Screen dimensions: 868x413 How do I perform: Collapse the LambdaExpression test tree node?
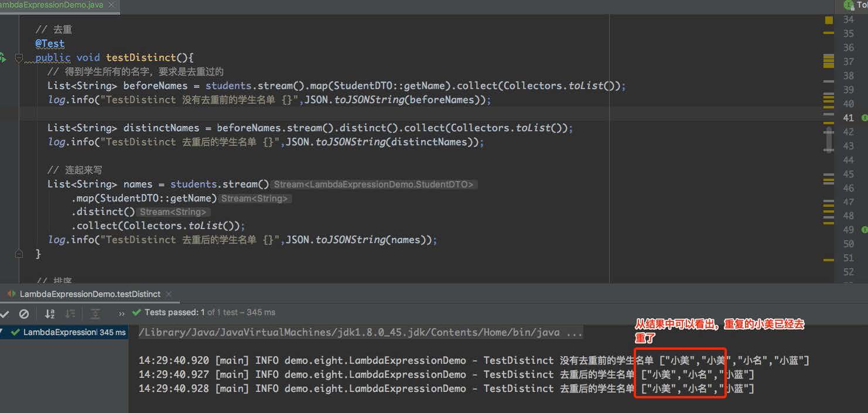[x=2, y=332]
